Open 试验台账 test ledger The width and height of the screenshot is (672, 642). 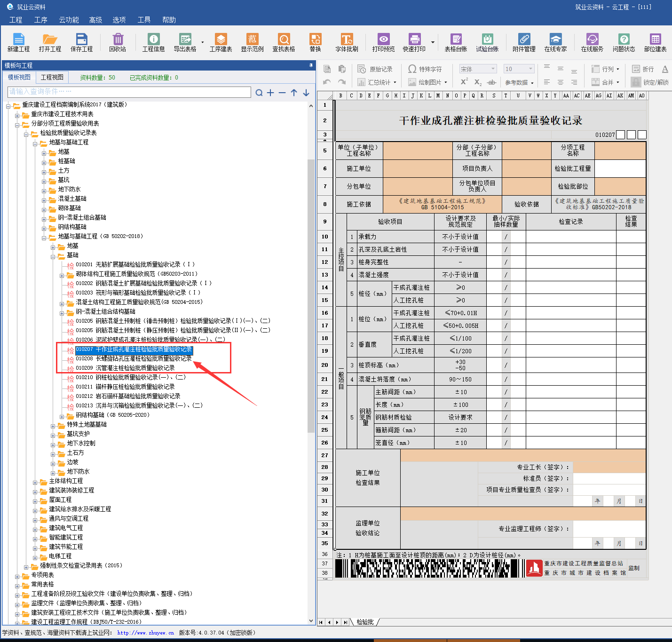pos(487,42)
